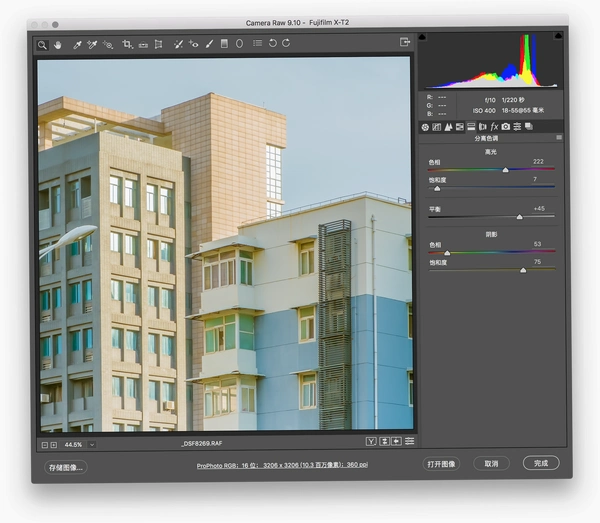
Task: Select the White Balance eyedropper tool
Action: (x=77, y=45)
